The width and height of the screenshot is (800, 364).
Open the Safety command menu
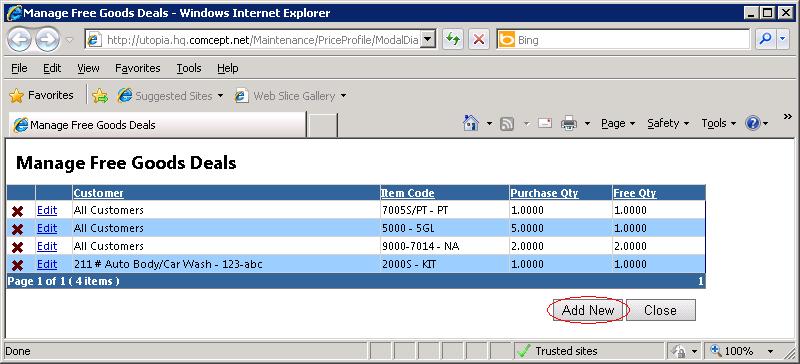(668, 123)
